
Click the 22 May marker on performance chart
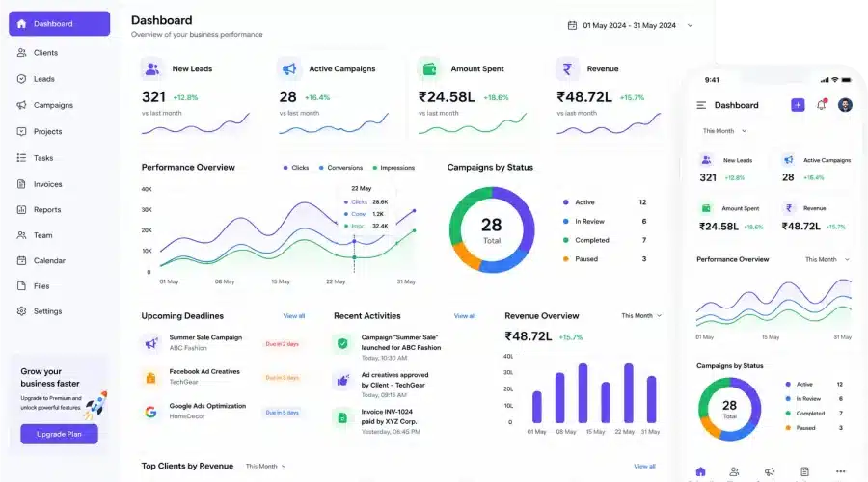(x=354, y=241)
